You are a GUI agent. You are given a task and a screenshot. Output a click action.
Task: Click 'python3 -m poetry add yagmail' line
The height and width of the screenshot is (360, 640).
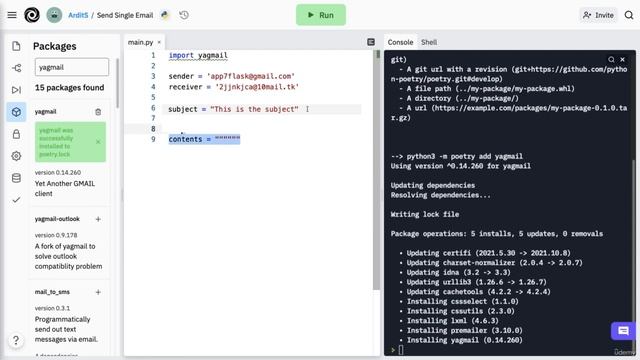pos(456,156)
